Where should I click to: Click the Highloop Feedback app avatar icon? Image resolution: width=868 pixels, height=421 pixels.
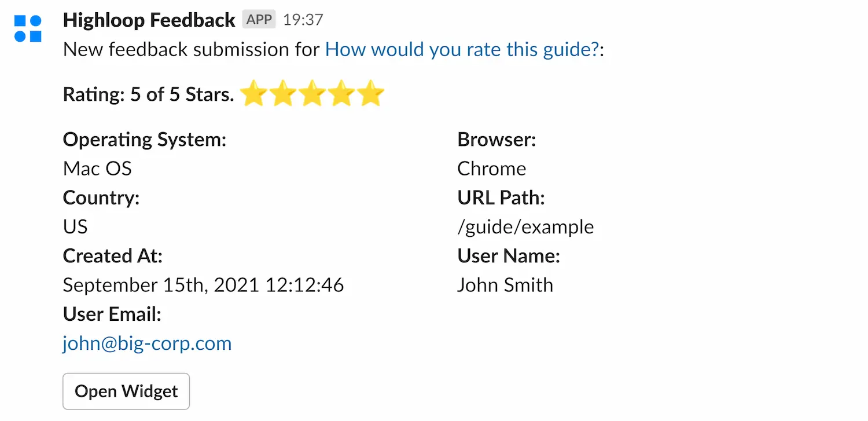pyautogui.click(x=28, y=28)
